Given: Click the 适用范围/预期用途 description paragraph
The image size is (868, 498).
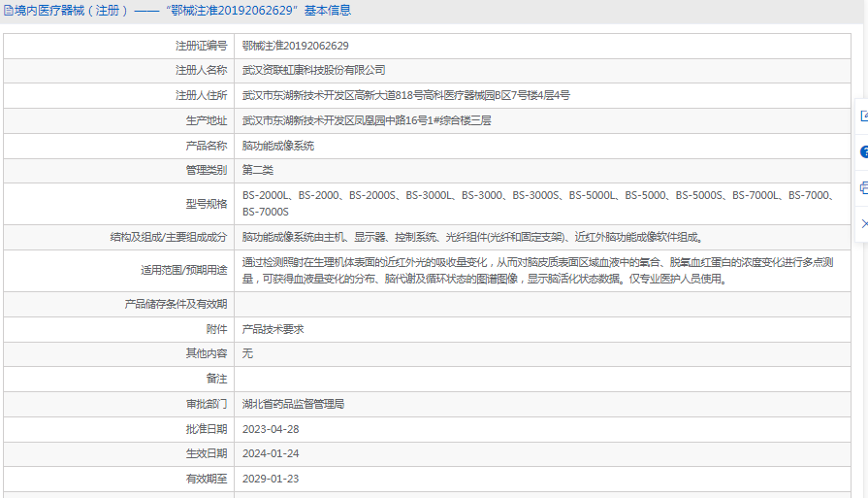Looking at the screenshot, I should 538,270.
